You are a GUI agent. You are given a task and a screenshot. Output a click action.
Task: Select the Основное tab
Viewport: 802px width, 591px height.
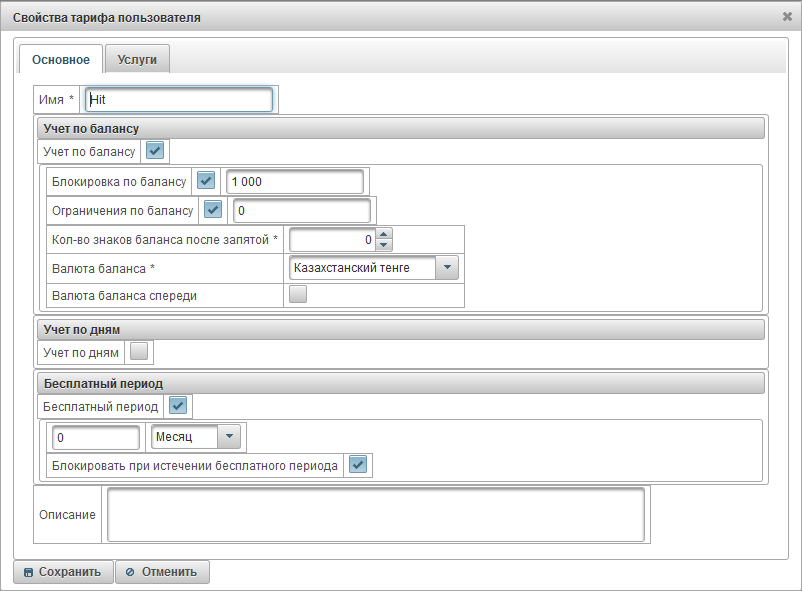tap(61, 60)
